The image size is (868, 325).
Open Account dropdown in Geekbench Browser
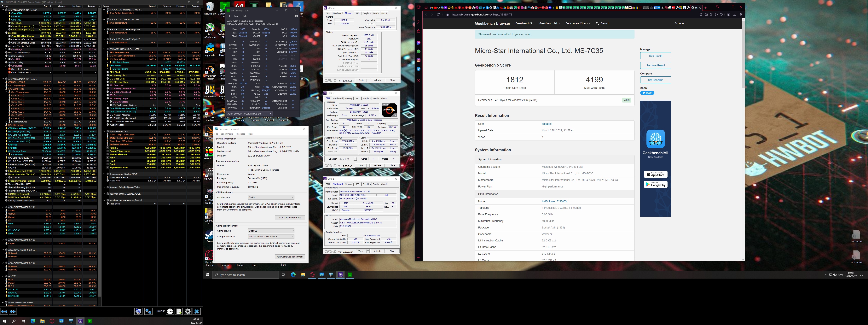pos(680,24)
